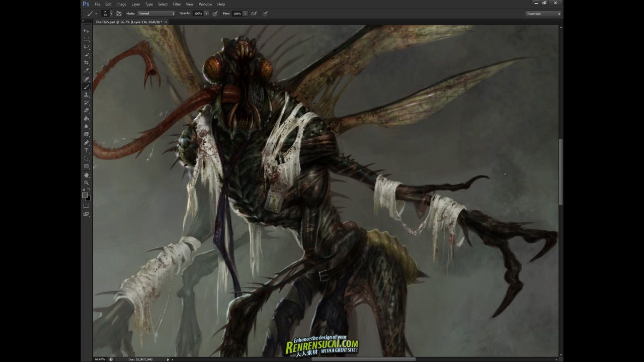Open the Help menu
This screenshot has height=362, width=644.
(x=221, y=4)
